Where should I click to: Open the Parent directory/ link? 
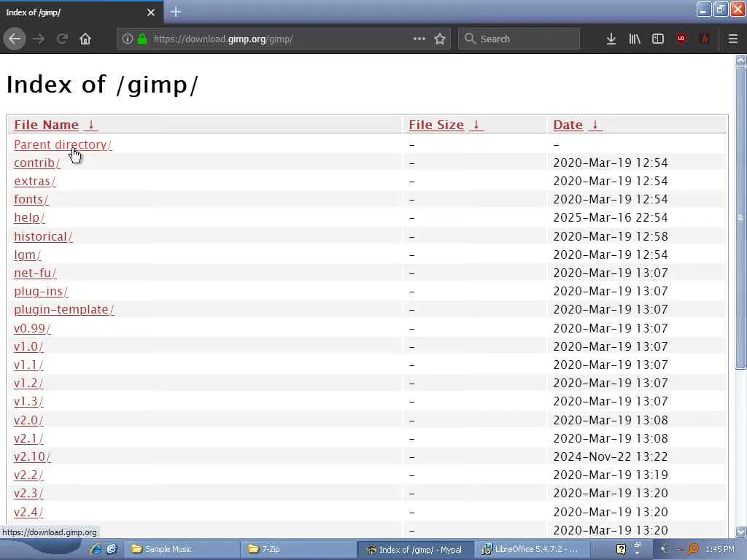point(63,144)
